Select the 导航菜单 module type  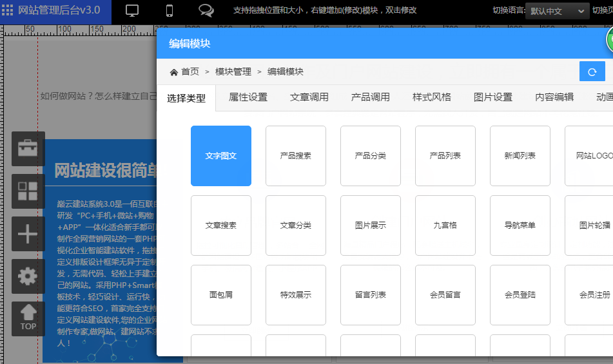520,225
